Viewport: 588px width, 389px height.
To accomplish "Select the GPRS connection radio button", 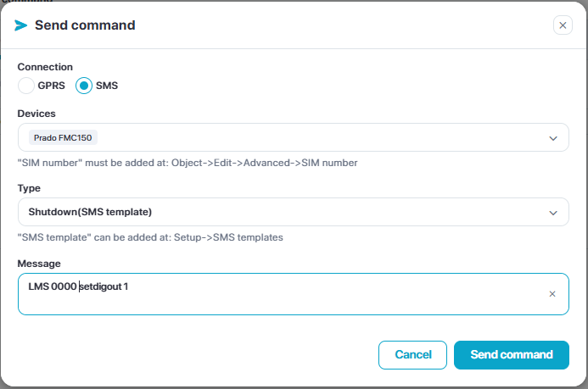I will [x=26, y=86].
